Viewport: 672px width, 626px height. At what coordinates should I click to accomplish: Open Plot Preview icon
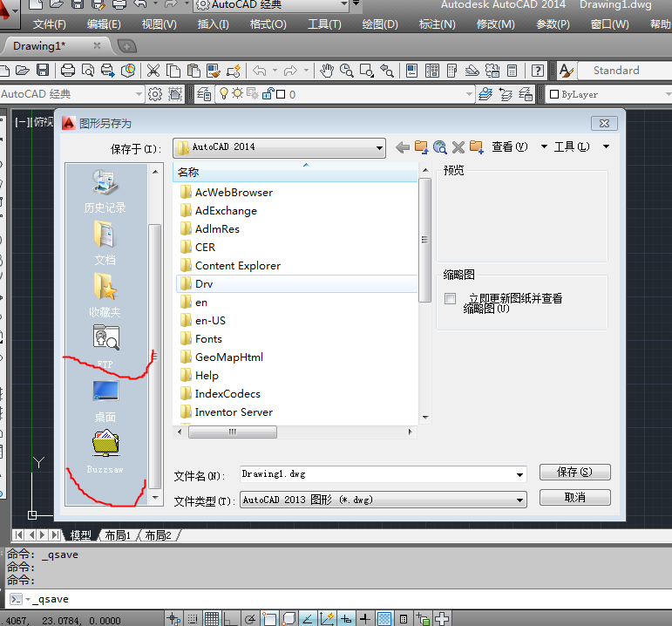point(88,71)
